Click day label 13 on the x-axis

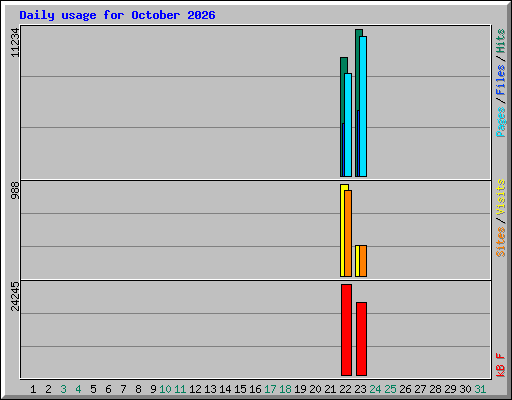click(x=210, y=389)
